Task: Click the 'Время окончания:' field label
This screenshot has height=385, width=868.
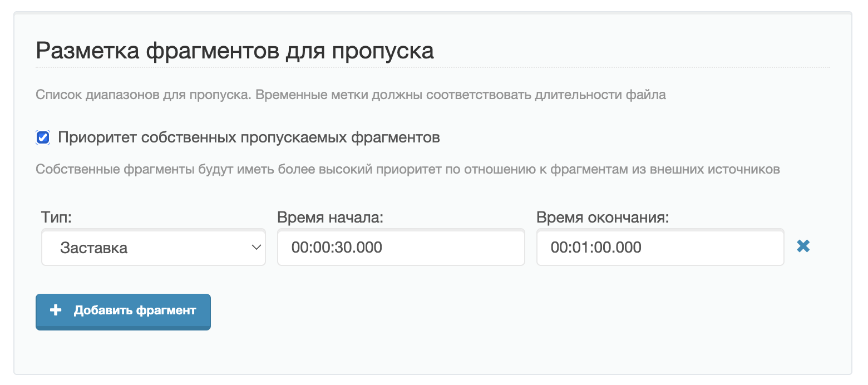Action: 602,217
